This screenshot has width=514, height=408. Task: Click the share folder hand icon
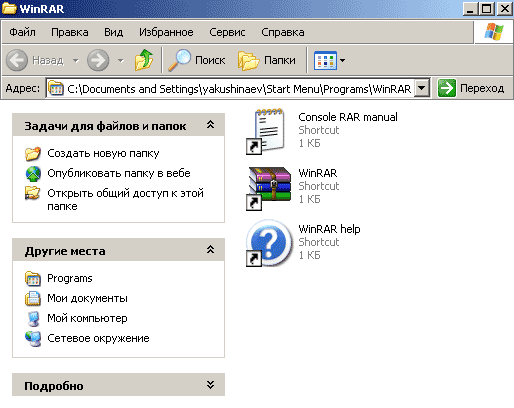[33, 193]
